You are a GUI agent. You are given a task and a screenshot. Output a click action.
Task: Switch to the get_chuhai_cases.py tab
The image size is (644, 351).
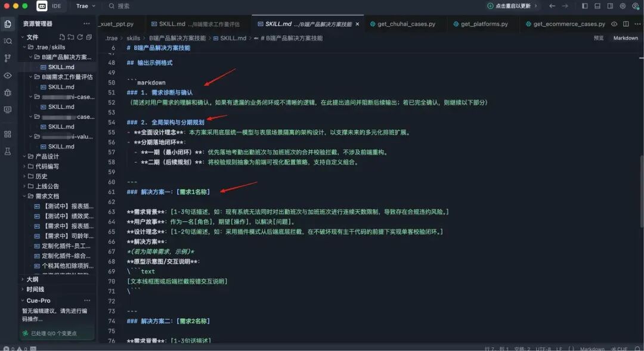[402, 24]
